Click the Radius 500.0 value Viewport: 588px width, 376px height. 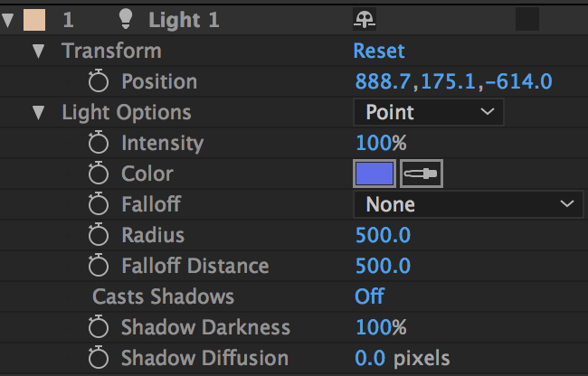383,235
